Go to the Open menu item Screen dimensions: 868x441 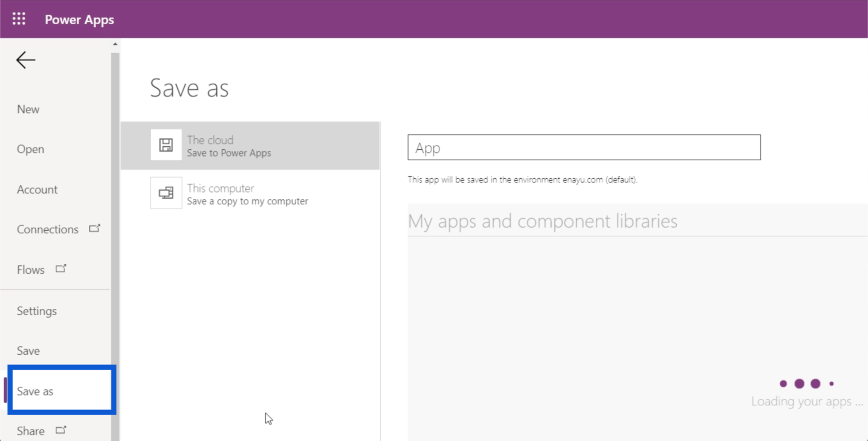pyautogui.click(x=30, y=149)
